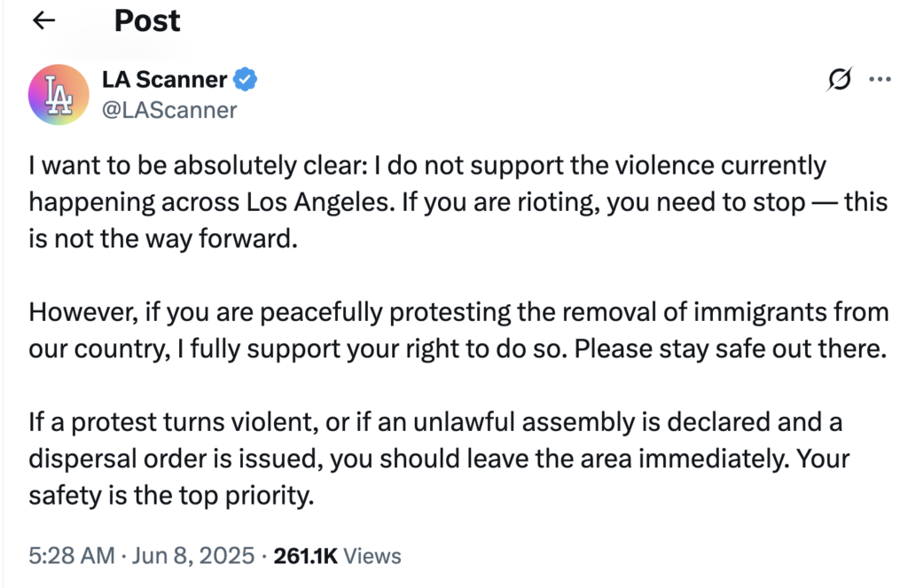Click the 5:28 AM timestamp

[72, 555]
